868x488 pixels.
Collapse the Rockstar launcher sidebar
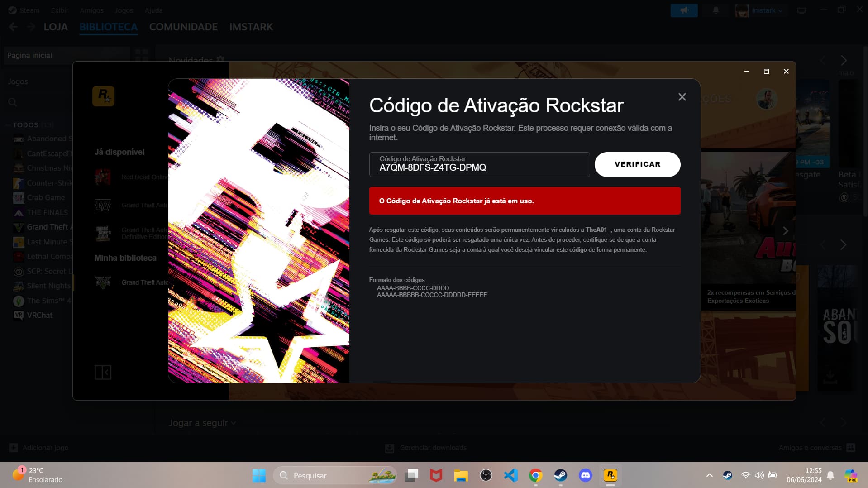[103, 372]
